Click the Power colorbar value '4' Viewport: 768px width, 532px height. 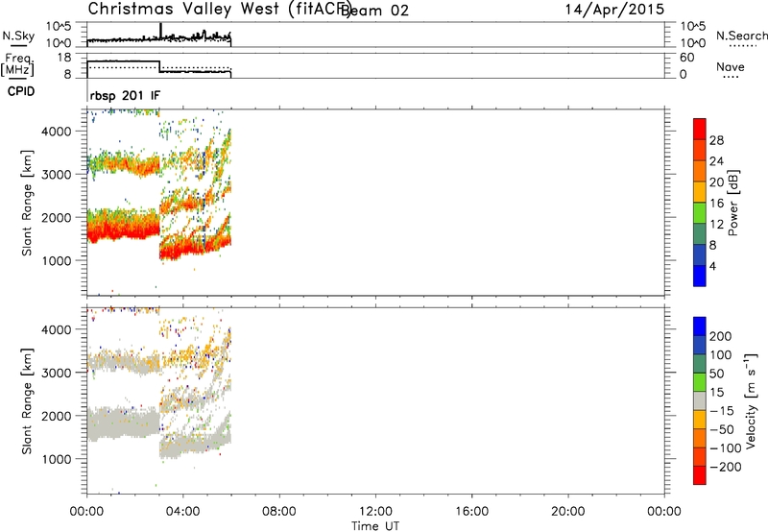pos(712,266)
